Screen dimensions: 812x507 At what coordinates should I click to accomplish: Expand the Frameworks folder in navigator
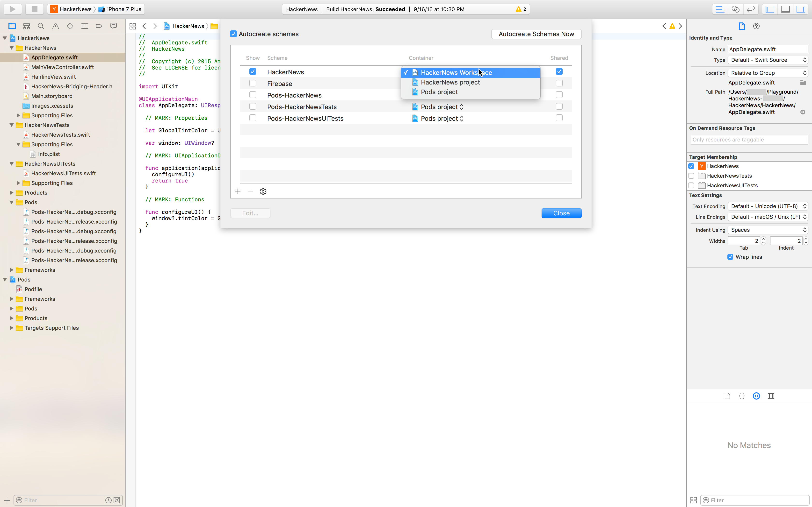point(11,269)
